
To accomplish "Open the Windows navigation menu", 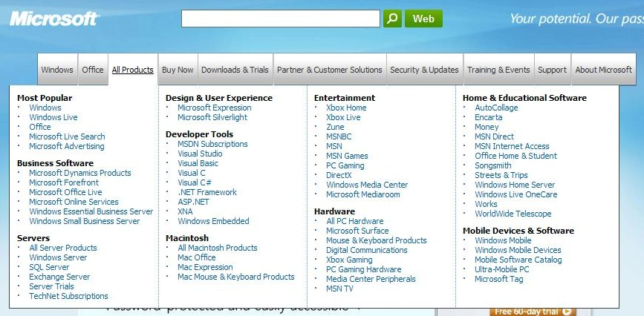I will (x=57, y=70).
